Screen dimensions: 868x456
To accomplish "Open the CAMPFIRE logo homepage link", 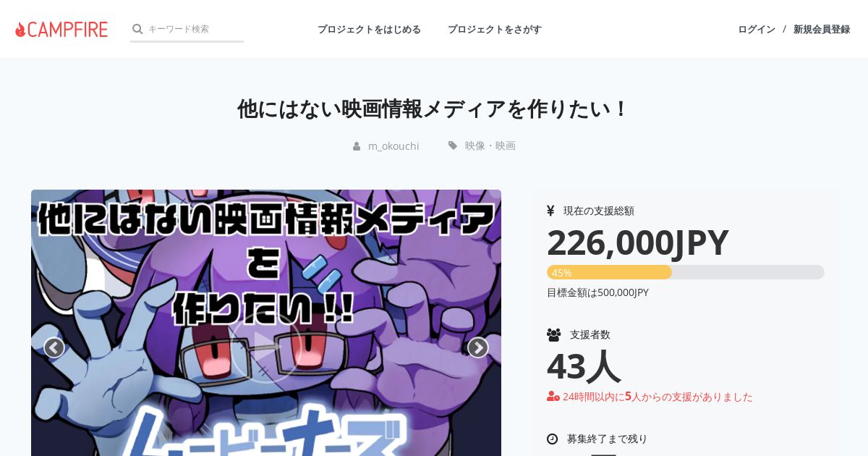I will pyautogui.click(x=61, y=29).
